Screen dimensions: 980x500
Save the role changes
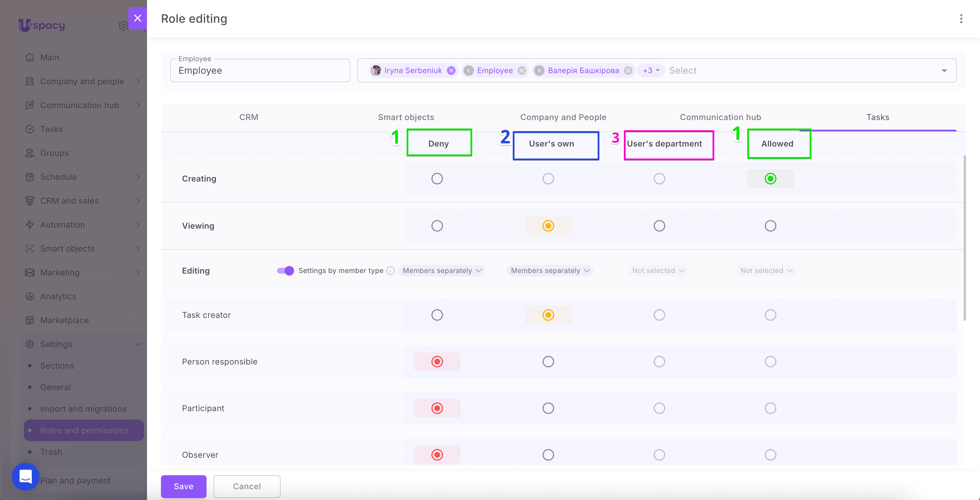click(183, 486)
